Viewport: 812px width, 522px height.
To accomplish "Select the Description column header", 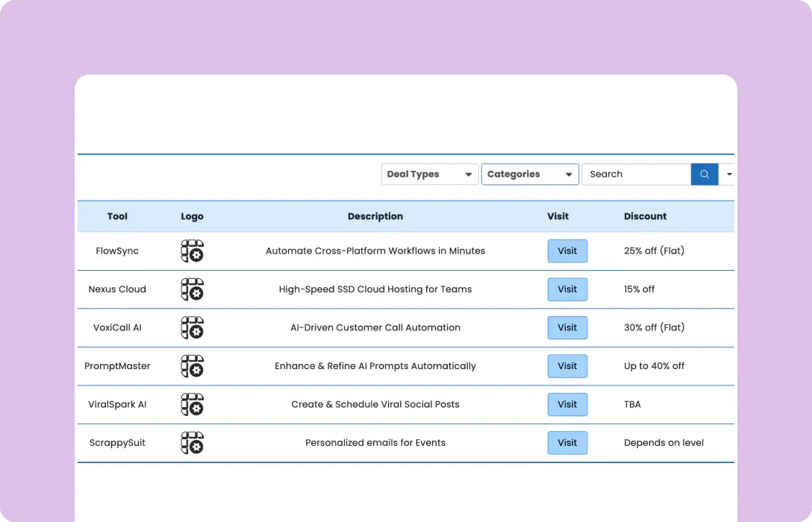I will [x=375, y=216].
